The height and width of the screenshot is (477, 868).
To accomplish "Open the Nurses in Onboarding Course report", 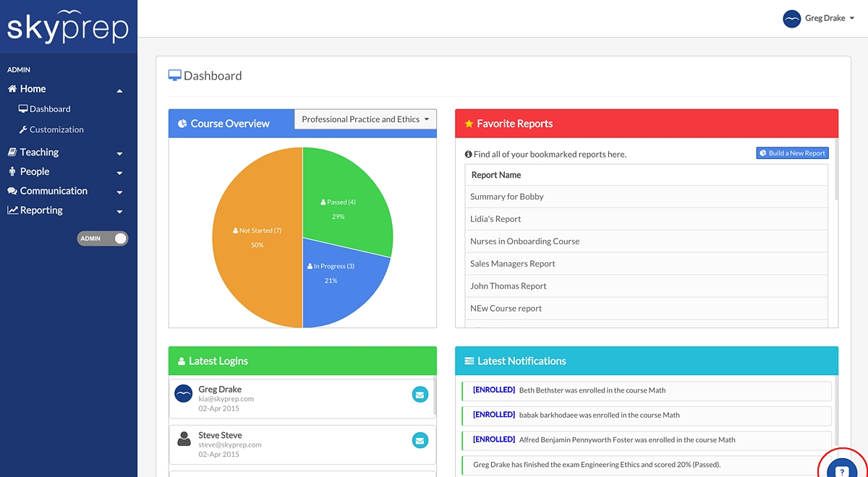I will [524, 241].
